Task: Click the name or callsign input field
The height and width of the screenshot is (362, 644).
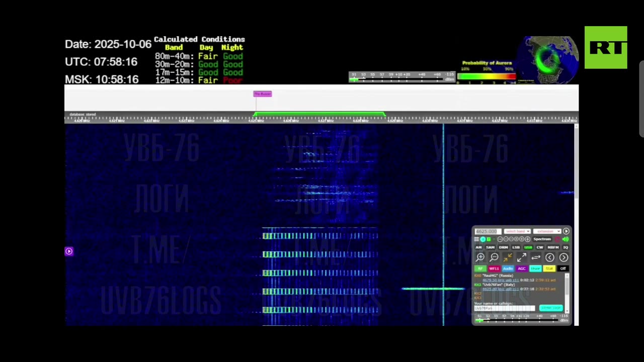Action: click(505, 308)
